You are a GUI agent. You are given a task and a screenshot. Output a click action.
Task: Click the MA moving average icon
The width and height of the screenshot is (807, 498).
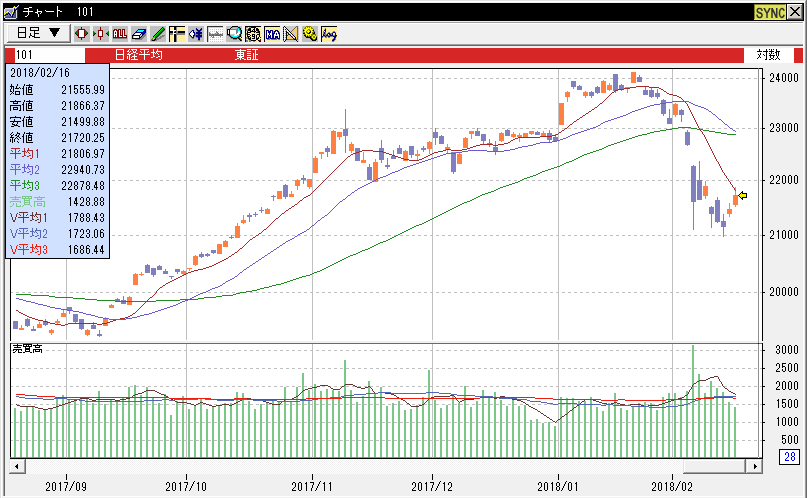click(x=272, y=34)
